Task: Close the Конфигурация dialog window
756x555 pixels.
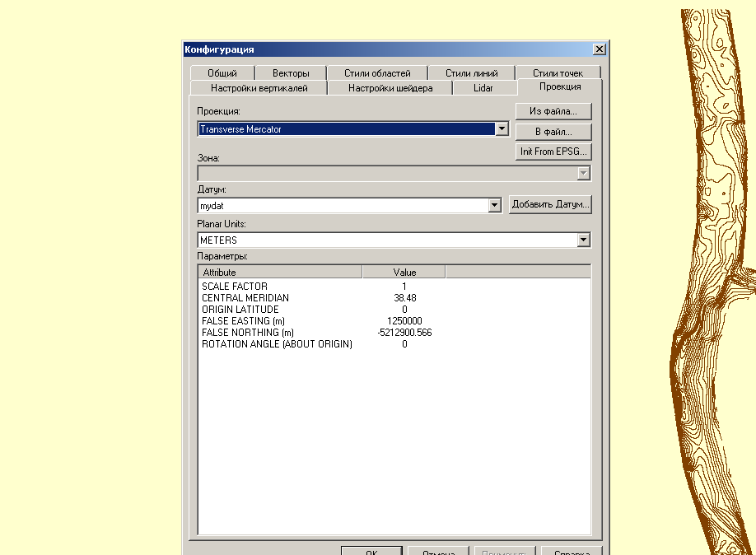Action: pyautogui.click(x=599, y=49)
